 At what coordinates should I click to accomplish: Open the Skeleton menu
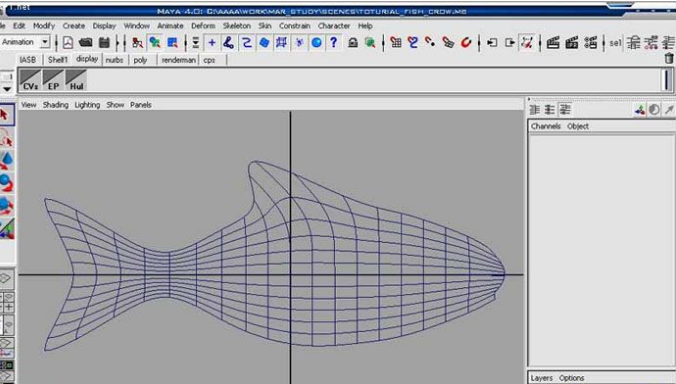237,26
